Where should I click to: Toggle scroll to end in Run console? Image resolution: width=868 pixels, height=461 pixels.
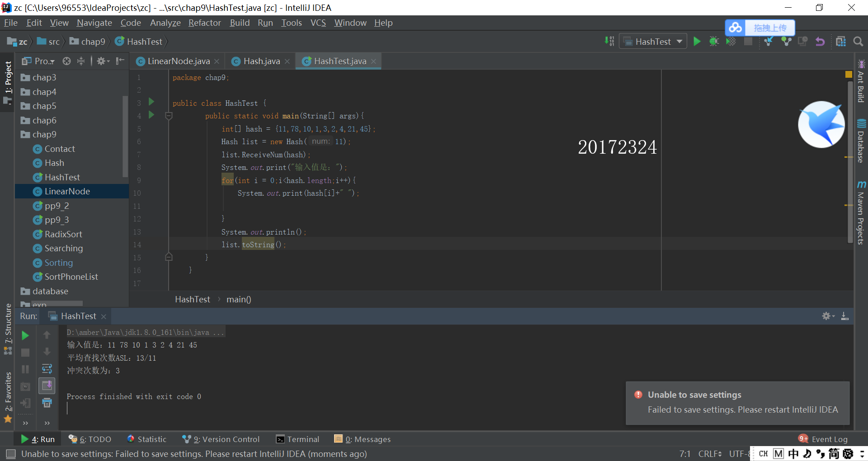pos(47,386)
